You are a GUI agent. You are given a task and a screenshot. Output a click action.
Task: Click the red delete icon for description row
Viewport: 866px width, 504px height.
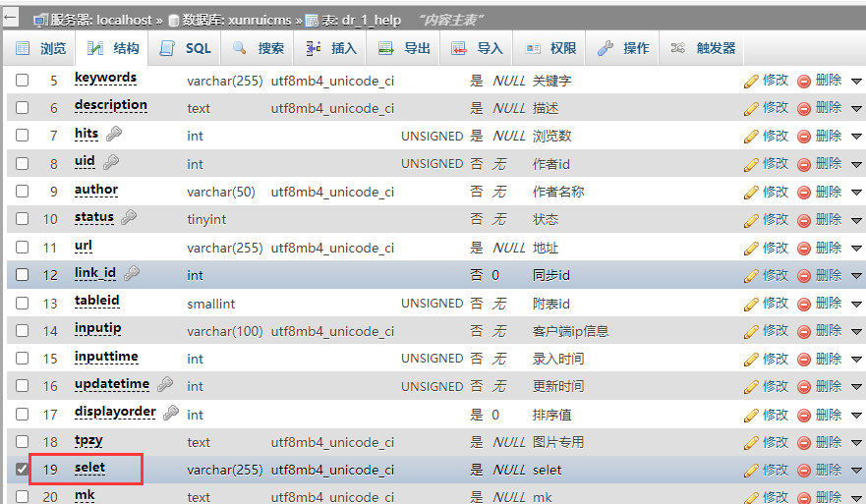coord(804,108)
